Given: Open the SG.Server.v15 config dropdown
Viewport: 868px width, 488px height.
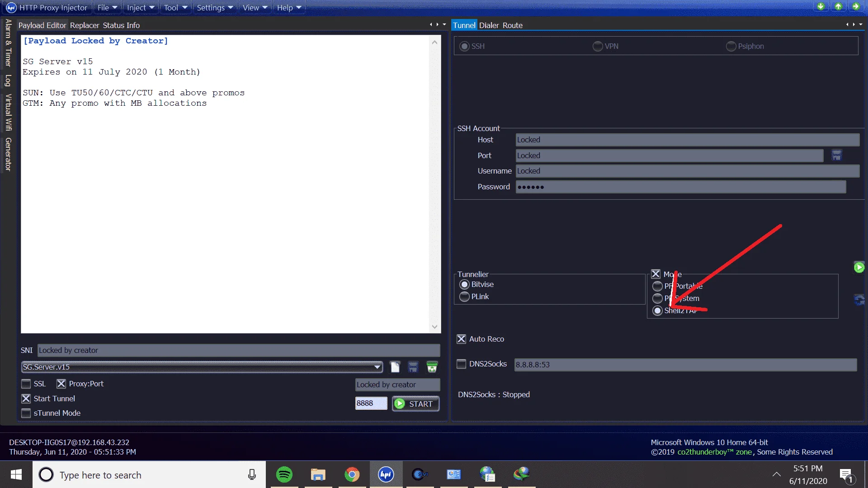Looking at the screenshot, I should point(202,367).
